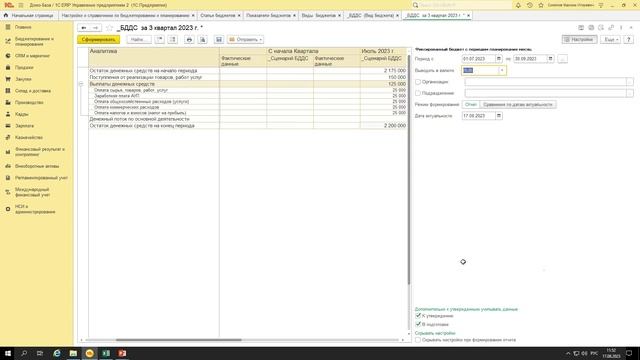640x360 pixels.
Task: Enable the Организация filter checkbox
Action: point(418,82)
